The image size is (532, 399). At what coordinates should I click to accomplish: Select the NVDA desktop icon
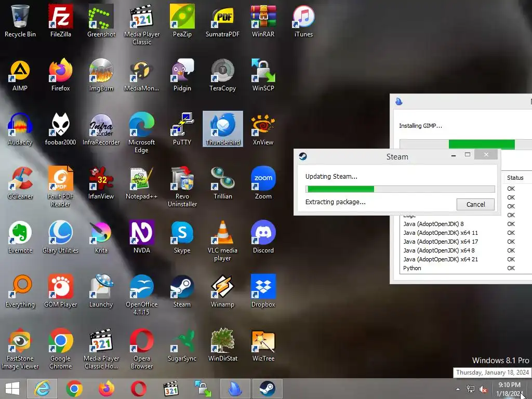point(141,237)
